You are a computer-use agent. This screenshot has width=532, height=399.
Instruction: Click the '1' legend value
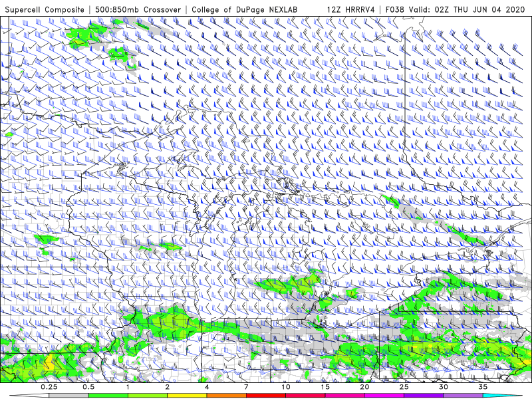pyautogui.click(x=128, y=387)
